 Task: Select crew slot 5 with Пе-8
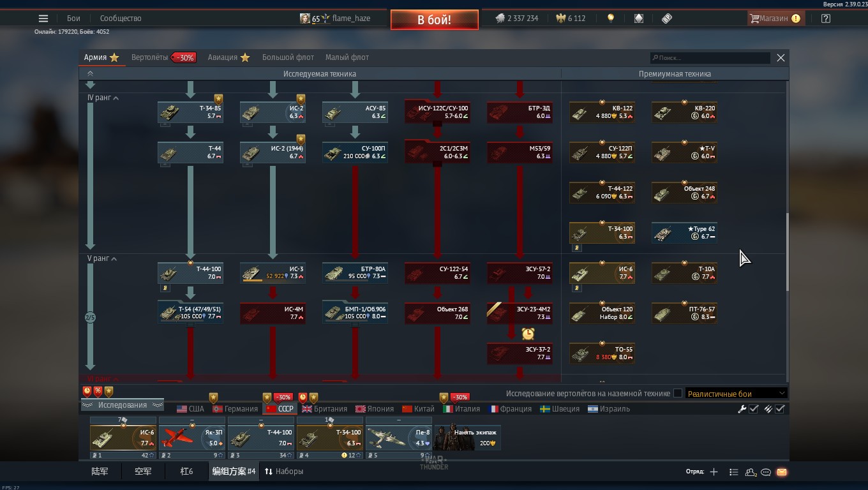399,438
